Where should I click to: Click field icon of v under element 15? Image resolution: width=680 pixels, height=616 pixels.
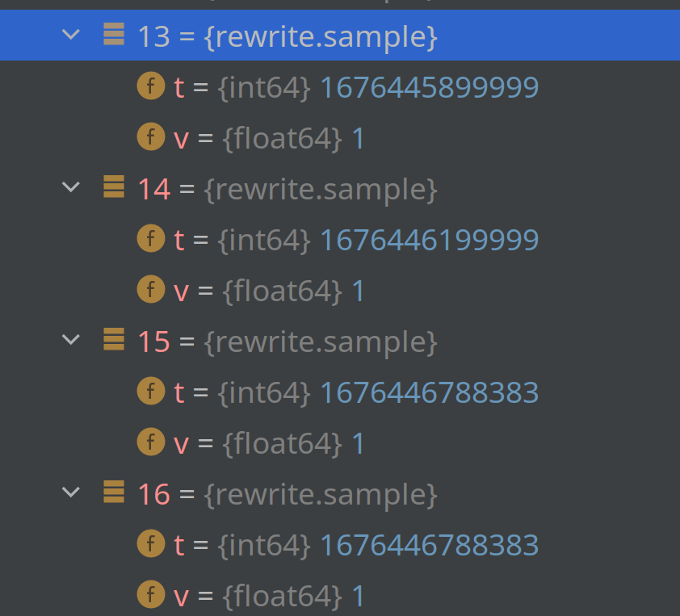pyautogui.click(x=151, y=442)
